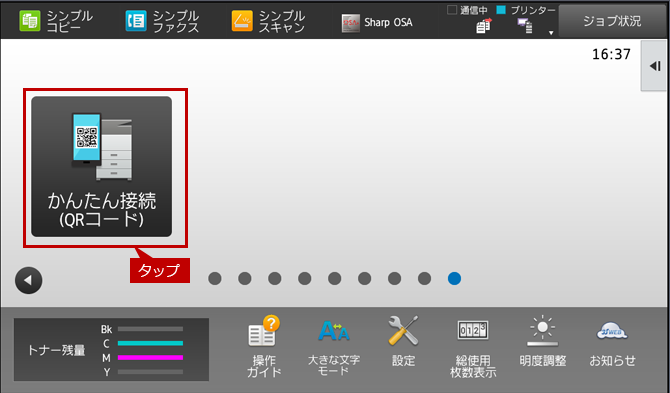670x393 pixels.
Task: Click the 16:37 clock display
Action: (611, 54)
